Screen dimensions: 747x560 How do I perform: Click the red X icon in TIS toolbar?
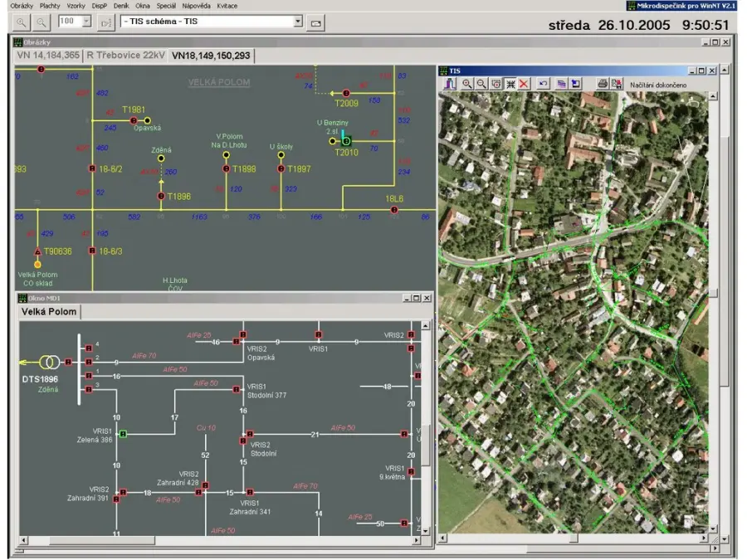[x=524, y=84]
